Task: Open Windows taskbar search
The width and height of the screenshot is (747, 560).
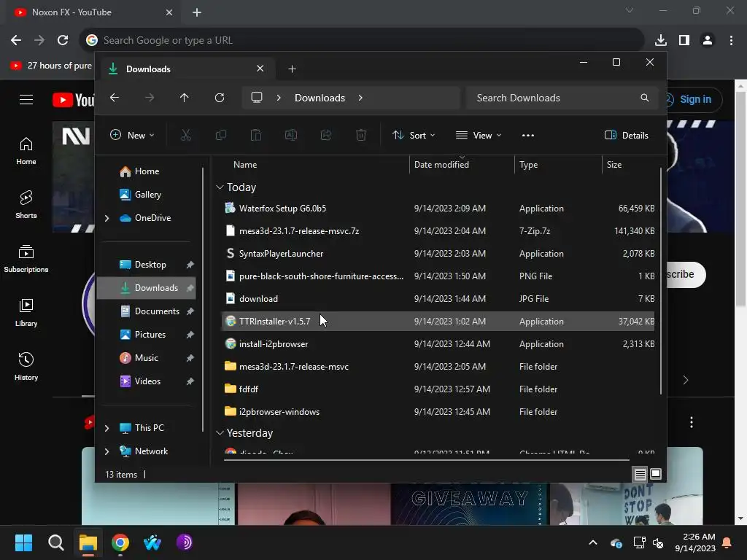Action: point(55,542)
